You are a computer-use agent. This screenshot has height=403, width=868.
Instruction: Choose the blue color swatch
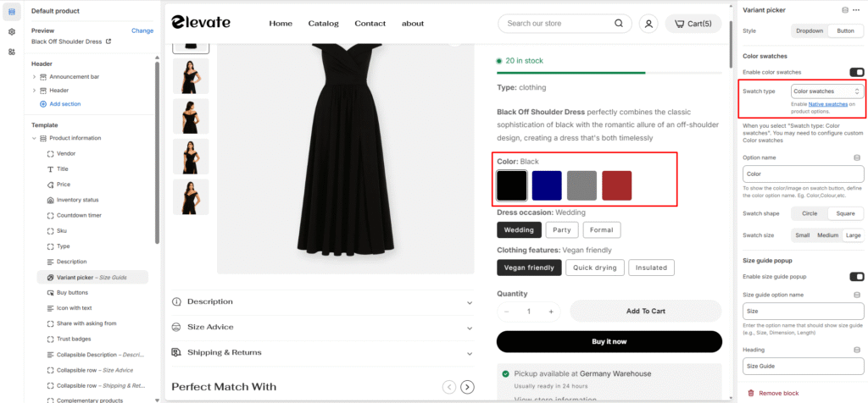[x=547, y=185]
